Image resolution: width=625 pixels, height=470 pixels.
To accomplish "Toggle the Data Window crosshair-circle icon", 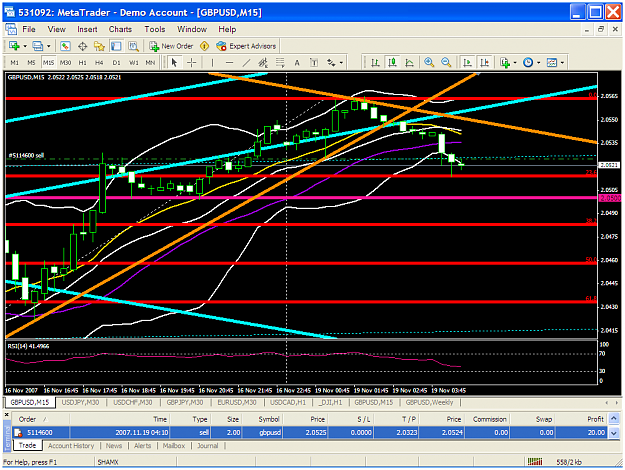I will [82, 46].
